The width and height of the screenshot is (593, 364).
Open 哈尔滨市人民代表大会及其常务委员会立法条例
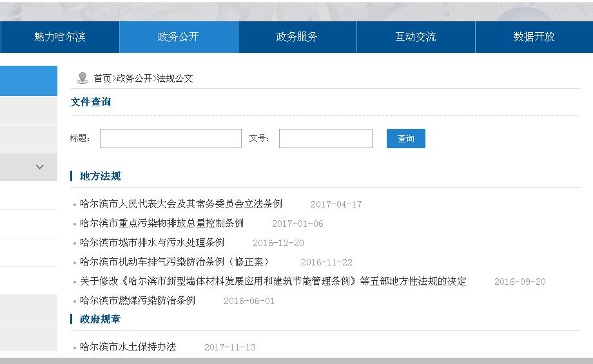(180, 204)
